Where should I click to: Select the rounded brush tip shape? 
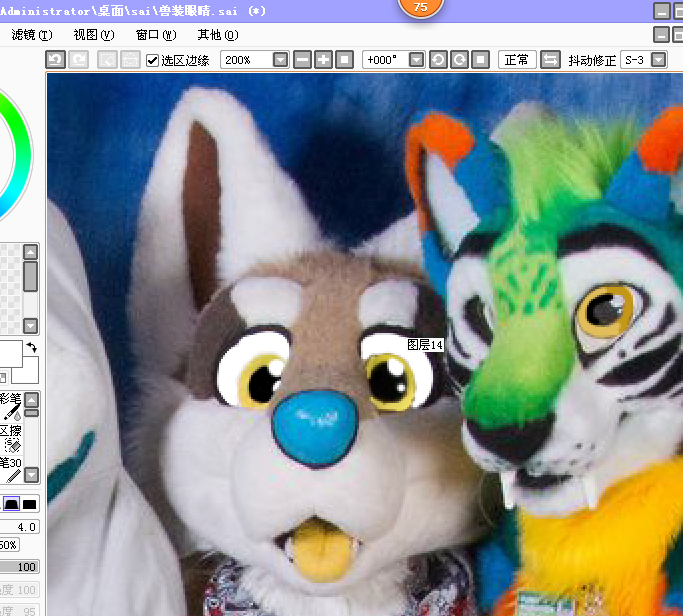[x=10, y=504]
